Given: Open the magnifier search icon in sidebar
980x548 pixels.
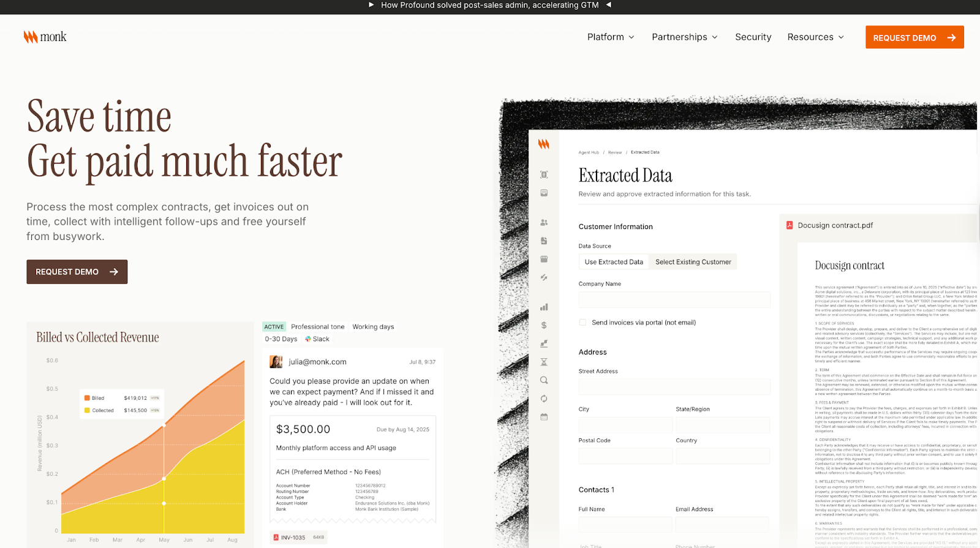Looking at the screenshot, I should coord(544,380).
